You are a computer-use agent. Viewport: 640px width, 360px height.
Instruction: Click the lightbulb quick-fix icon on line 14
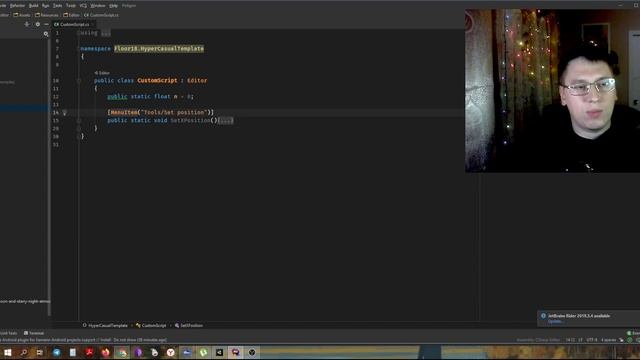coord(64,113)
